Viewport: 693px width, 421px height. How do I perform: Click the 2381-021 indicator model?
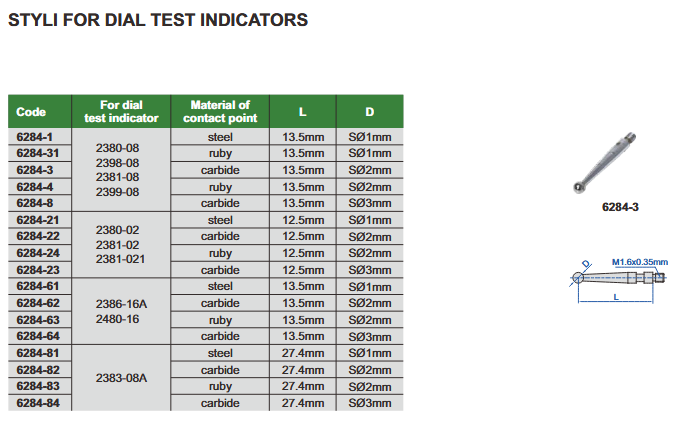[121, 258]
